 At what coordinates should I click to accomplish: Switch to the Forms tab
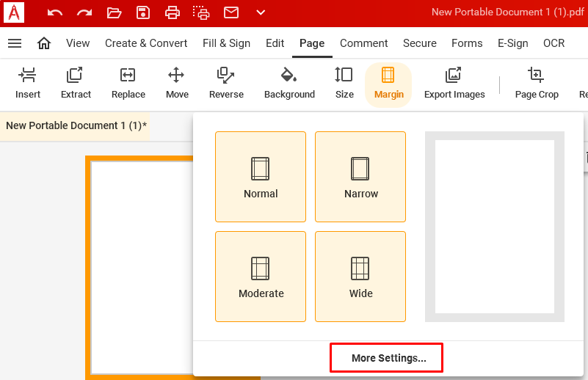tap(467, 43)
